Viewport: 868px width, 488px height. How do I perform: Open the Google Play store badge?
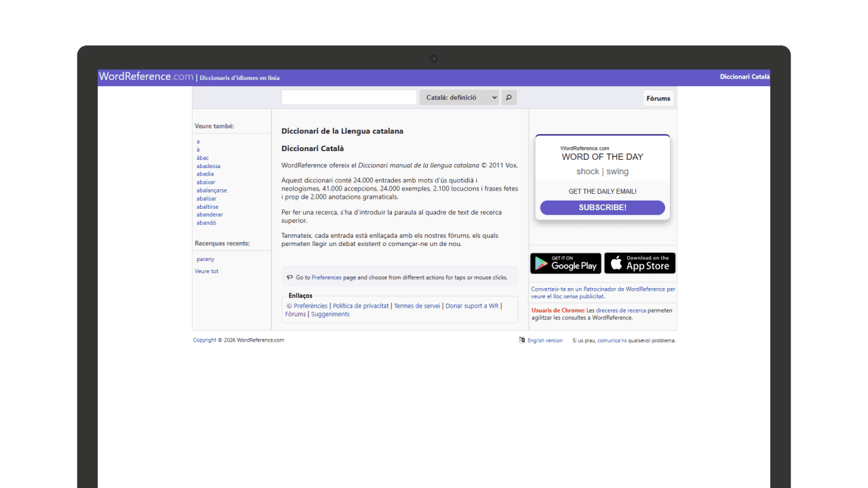566,263
